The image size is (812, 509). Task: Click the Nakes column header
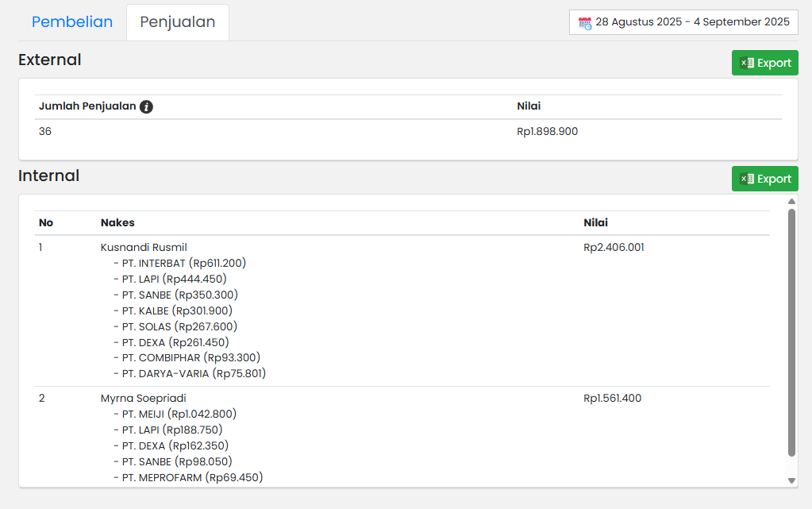117,223
